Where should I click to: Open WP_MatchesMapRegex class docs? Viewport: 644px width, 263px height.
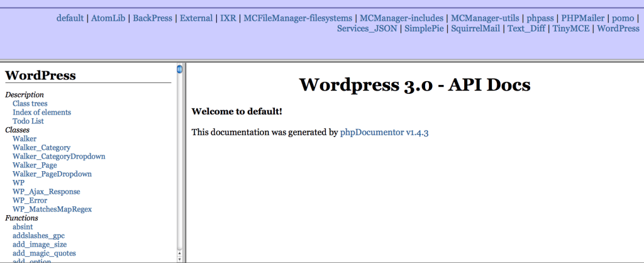pyautogui.click(x=52, y=209)
